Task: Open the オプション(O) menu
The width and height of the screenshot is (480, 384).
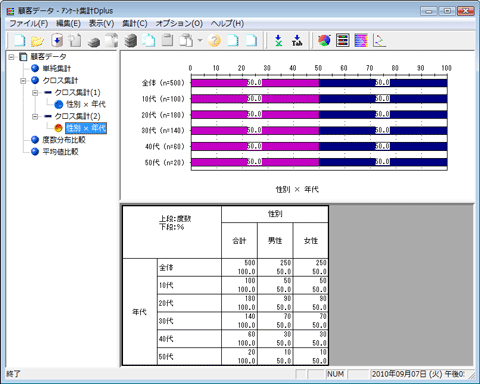Action: tap(179, 24)
